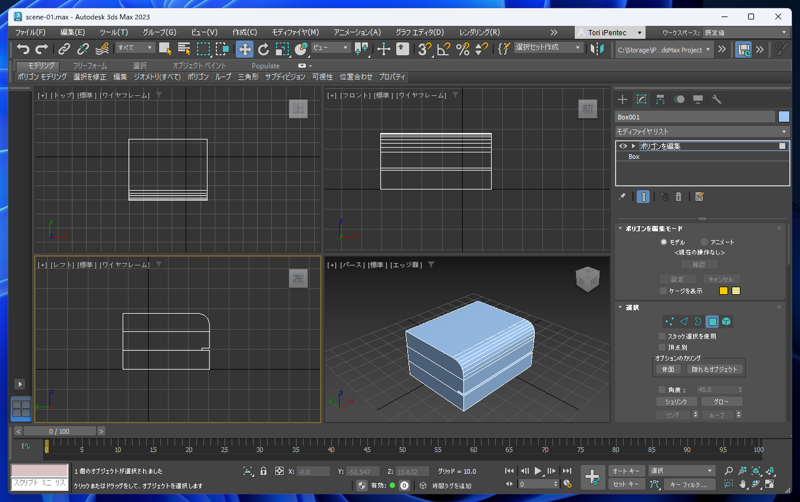Open the ワークスペース dropdown
The height and width of the screenshot is (502, 800).
(x=745, y=32)
